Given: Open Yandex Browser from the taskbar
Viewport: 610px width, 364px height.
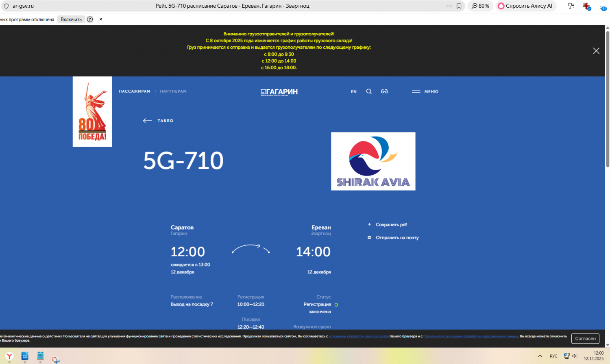Looking at the screenshot, I should tap(9, 357).
